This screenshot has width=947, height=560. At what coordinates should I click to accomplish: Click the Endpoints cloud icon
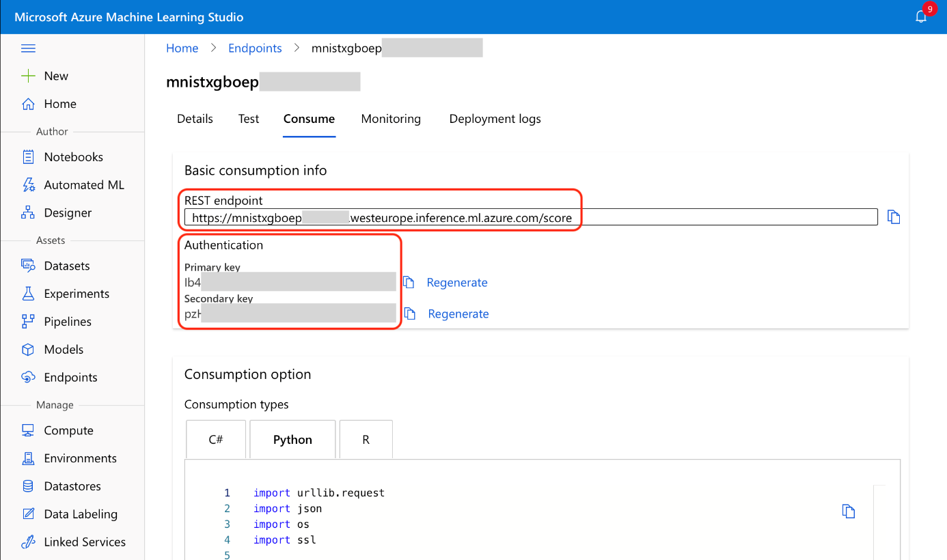click(x=28, y=378)
